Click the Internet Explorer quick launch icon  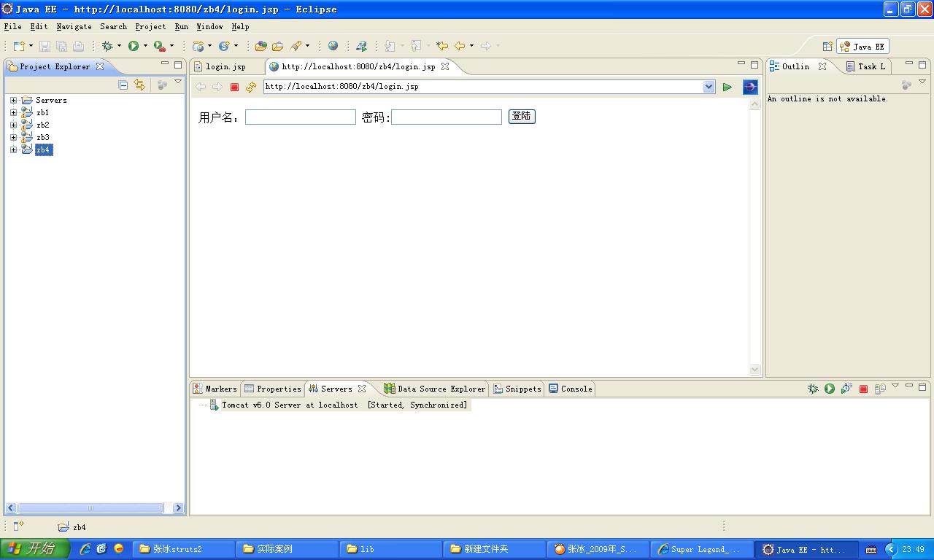pos(85,549)
